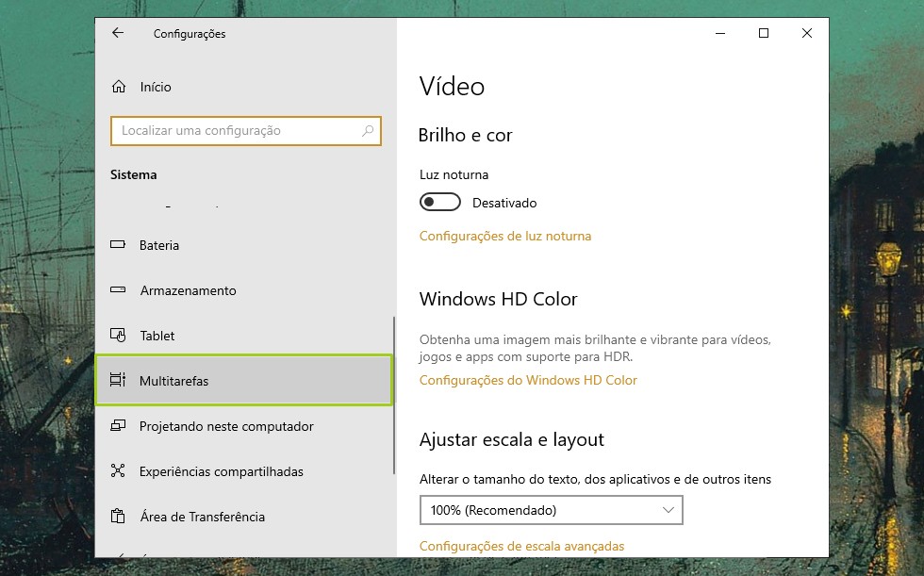Image resolution: width=924 pixels, height=576 pixels.
Task: Click the back arrow in Configurações
Action: click(118, 33)
